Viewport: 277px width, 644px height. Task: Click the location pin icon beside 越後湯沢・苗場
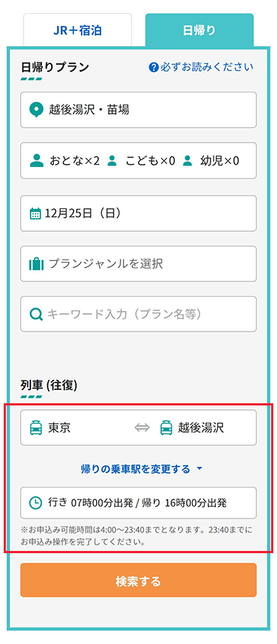(x=37, y=109)
